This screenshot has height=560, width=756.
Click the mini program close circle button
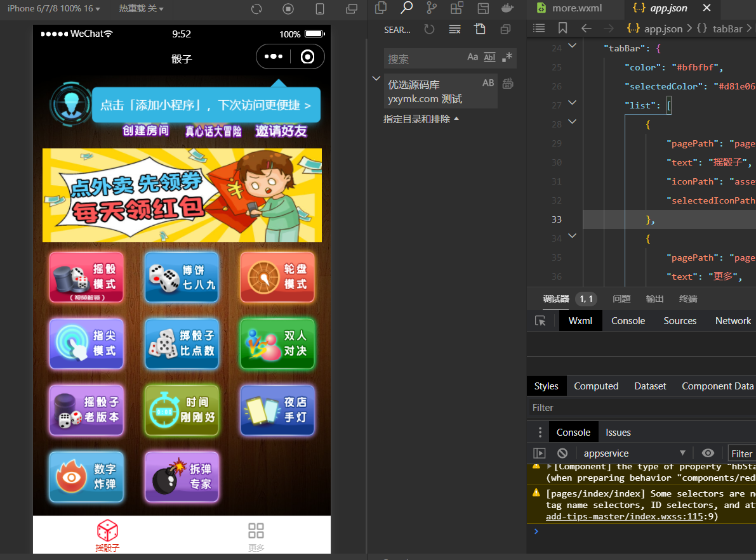(307, 57)
